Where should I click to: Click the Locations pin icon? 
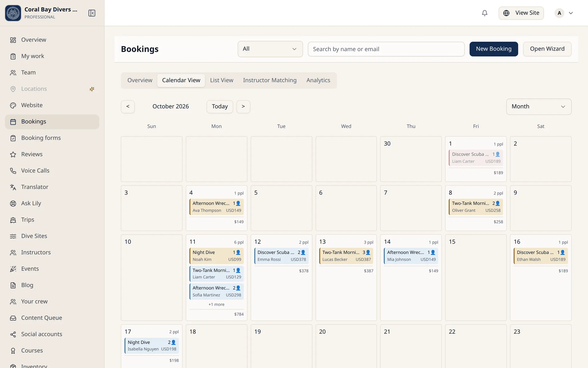tap(13, 89)
